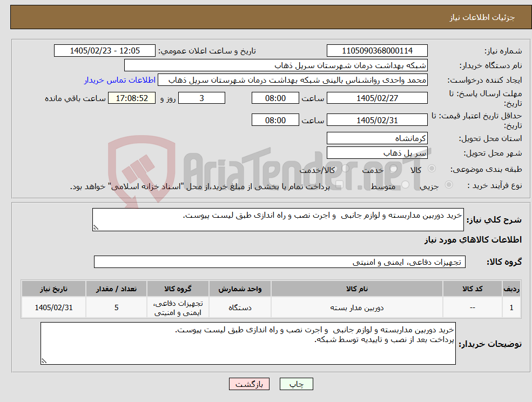Click the تاریخ نیاز column header
532x402 pixels.
click(53, 289)
